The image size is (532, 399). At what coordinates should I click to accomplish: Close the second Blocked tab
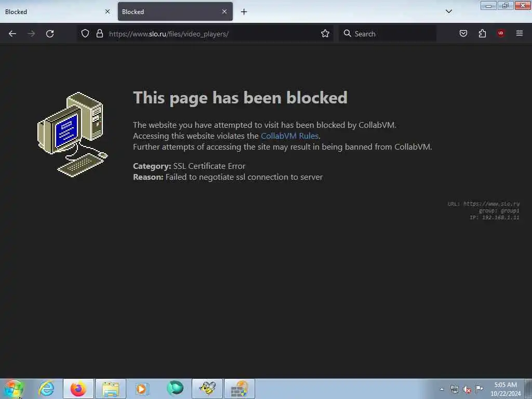pyautogui.click(x=224, y=11)
